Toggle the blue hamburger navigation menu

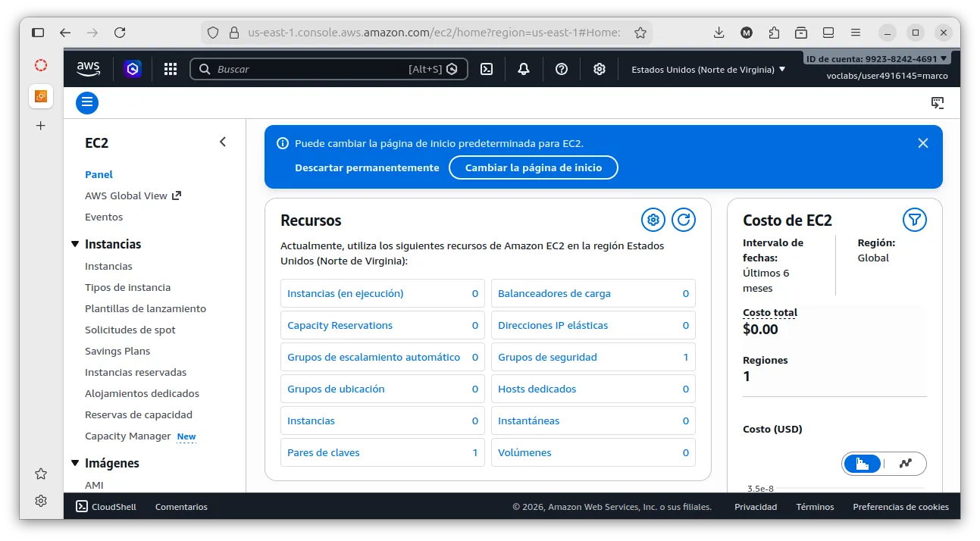point(87,102)
